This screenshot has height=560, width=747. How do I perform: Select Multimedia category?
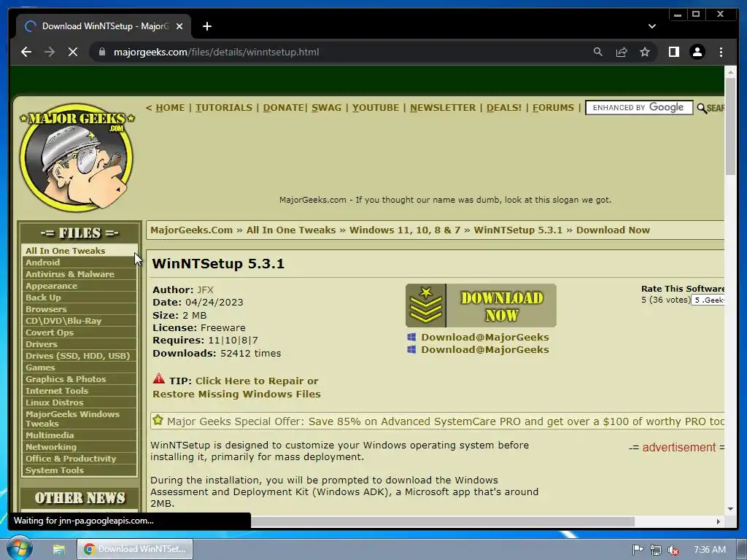(80, 435)
